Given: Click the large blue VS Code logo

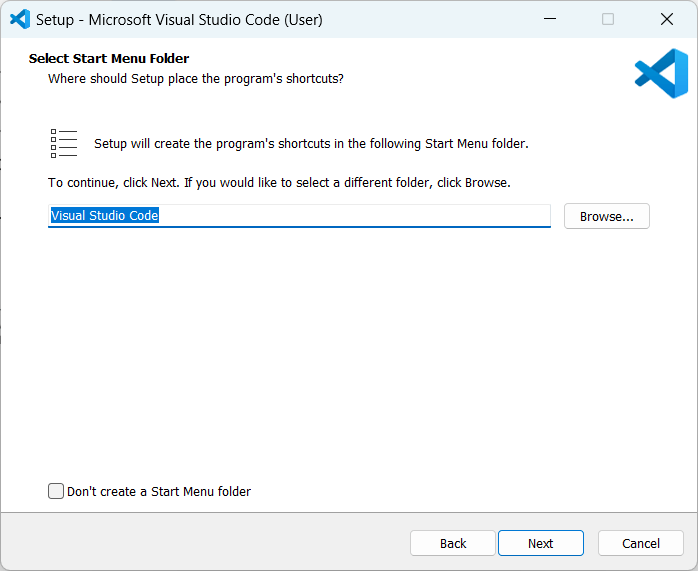Looking at the screenshot, I should [661, 74].
